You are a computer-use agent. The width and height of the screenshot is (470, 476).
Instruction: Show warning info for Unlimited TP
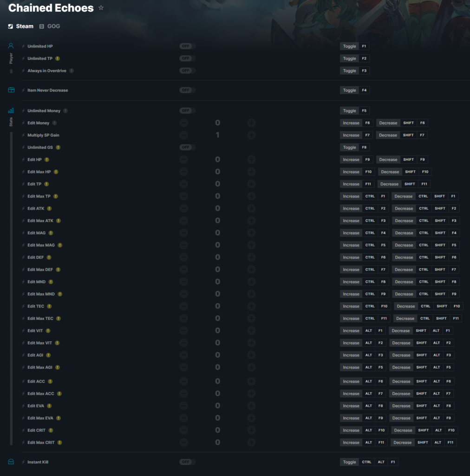click(x=58, y=59)
